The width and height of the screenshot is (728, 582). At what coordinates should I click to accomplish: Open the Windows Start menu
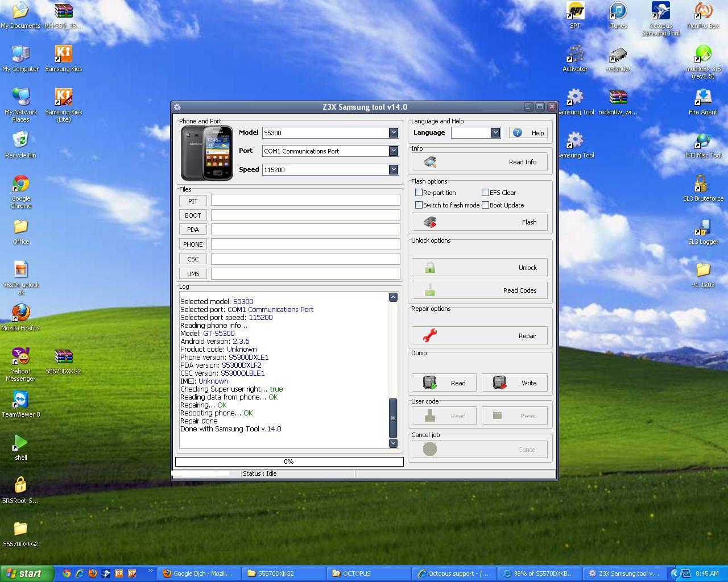(27, 573)
